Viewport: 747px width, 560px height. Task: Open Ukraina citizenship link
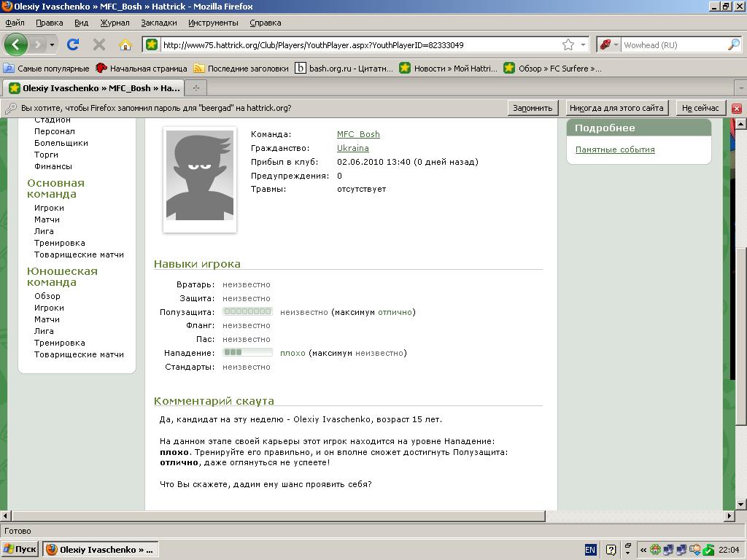(353, 148)
